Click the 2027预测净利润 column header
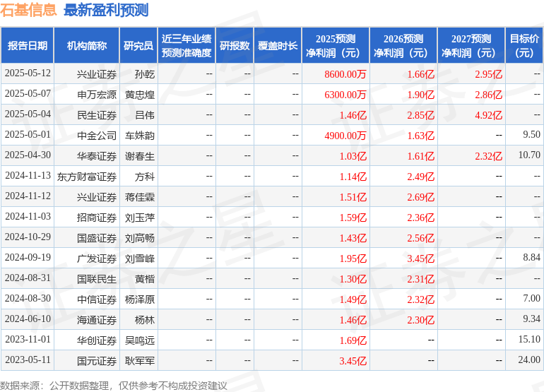The width and height of the screenshot is (544, 392). tap(471, 45)
